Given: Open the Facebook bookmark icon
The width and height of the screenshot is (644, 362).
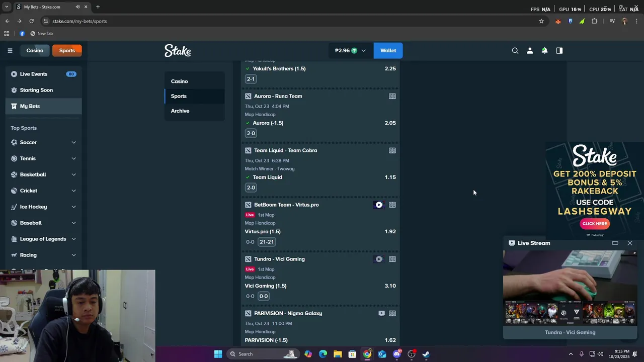Looking at the screenshot, I should (x=22, y=34).
